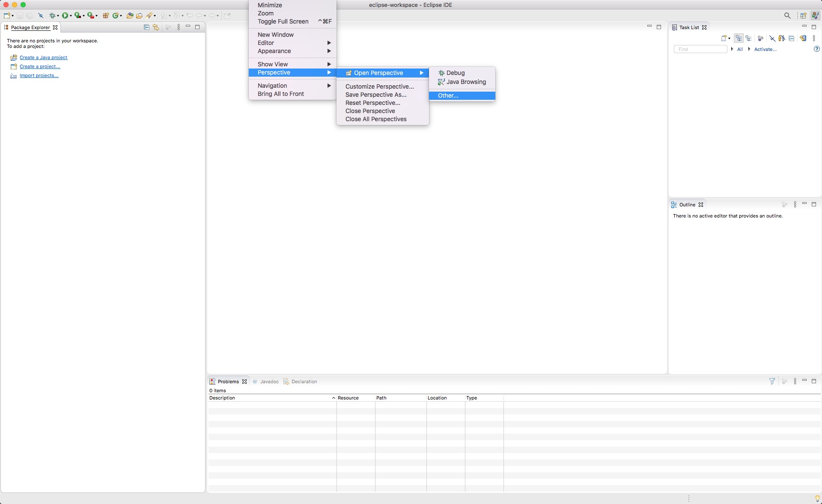Image resolution: width=822 pixels, height=504 pixels.
Task: Toggle Focus on Workweek in Task List
Action: [760, 38]
